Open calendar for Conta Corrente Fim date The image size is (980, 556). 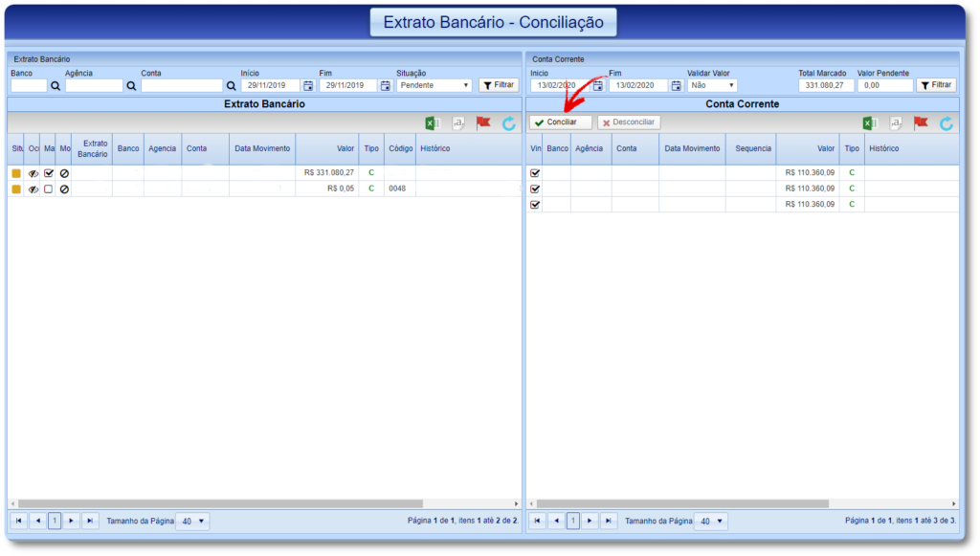[x=676, y=85]
